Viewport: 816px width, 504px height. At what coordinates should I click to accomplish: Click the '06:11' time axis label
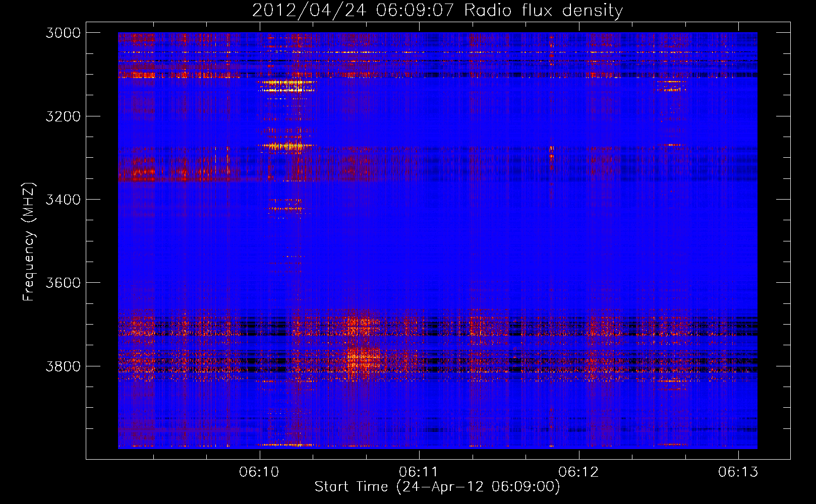click(419, 472)
